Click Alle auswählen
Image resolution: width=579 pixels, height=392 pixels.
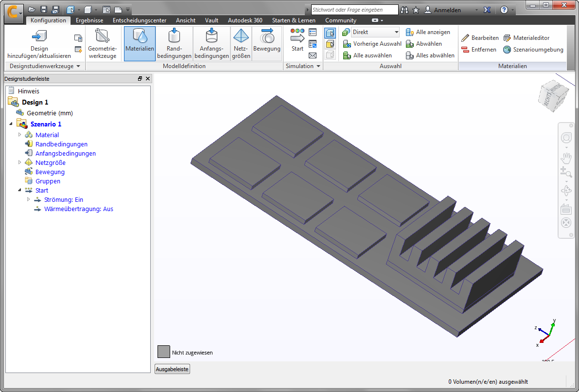click(x=368, y=55)
